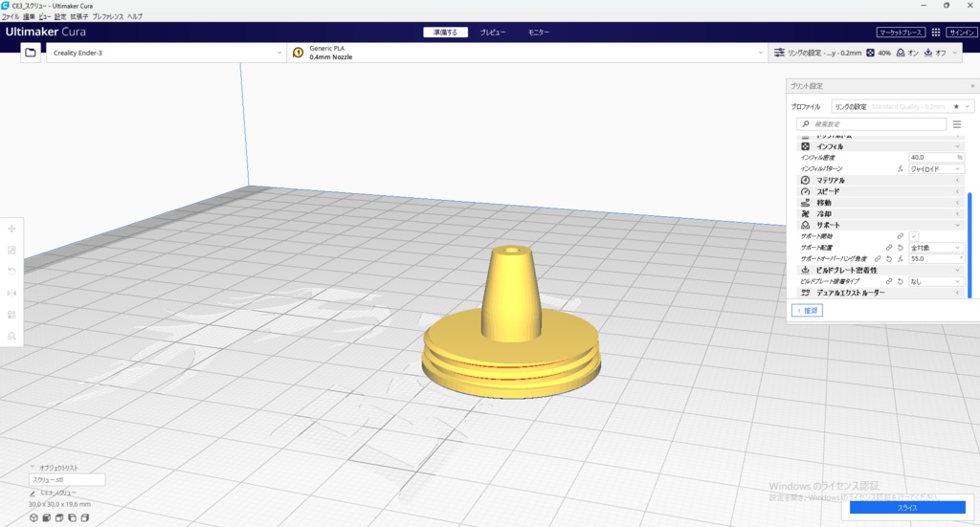Click the print settings sliders icon in header
The width and height of the screenshot is (980, 527).
click(779, 53)
